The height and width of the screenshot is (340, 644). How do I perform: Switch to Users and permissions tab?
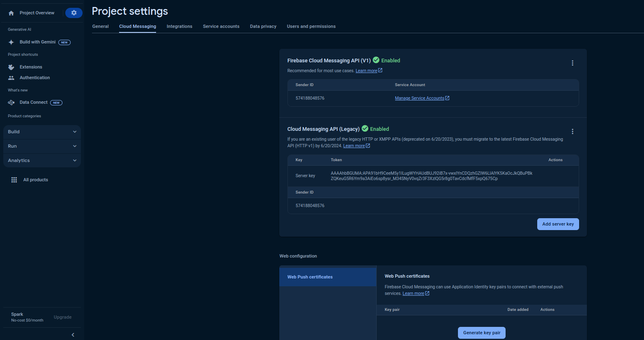coord(311,26)
